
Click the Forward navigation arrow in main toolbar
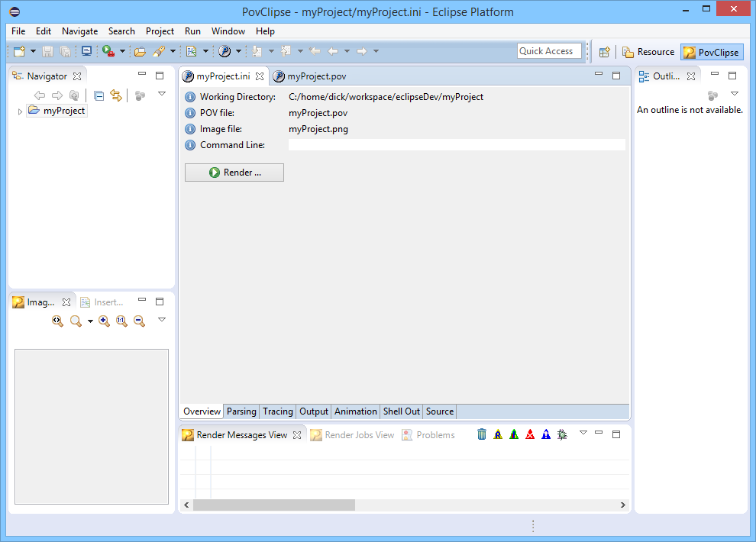click(x=362, y=51)
